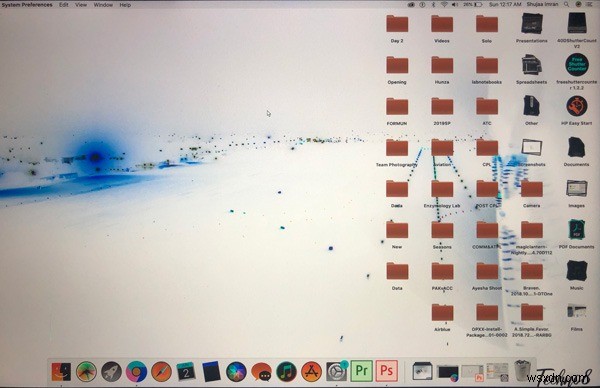Open the App Store from dock
Screen dimensions: 600x388
pyautogui.click(x=311, y=371)
